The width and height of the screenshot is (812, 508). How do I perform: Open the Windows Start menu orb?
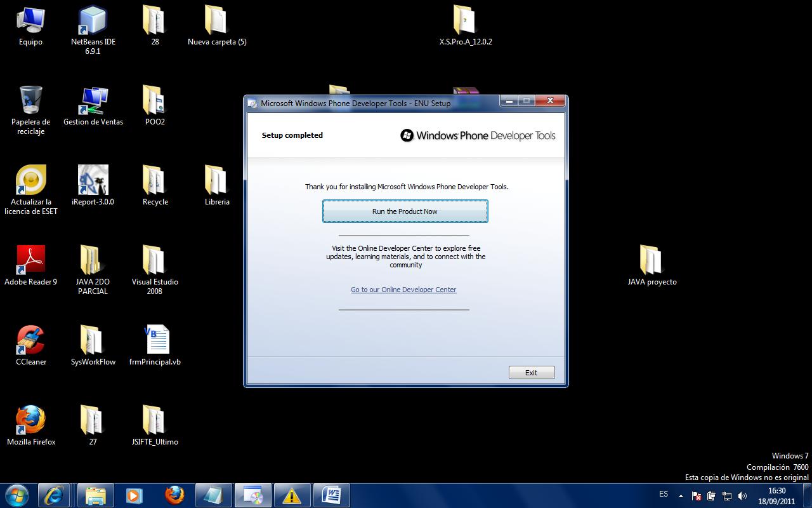16,495
